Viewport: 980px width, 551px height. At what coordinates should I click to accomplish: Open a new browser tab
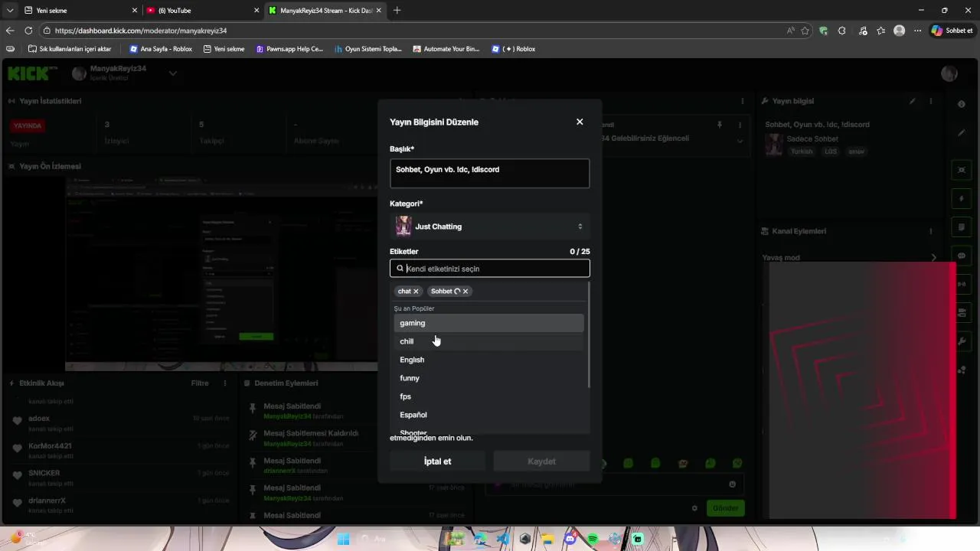397,11
